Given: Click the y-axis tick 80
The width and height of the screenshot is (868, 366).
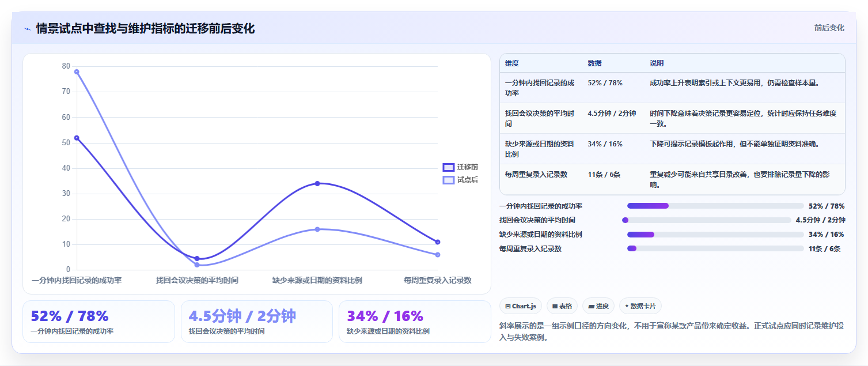Looking at the screenshot, I should tap(66, 66).
